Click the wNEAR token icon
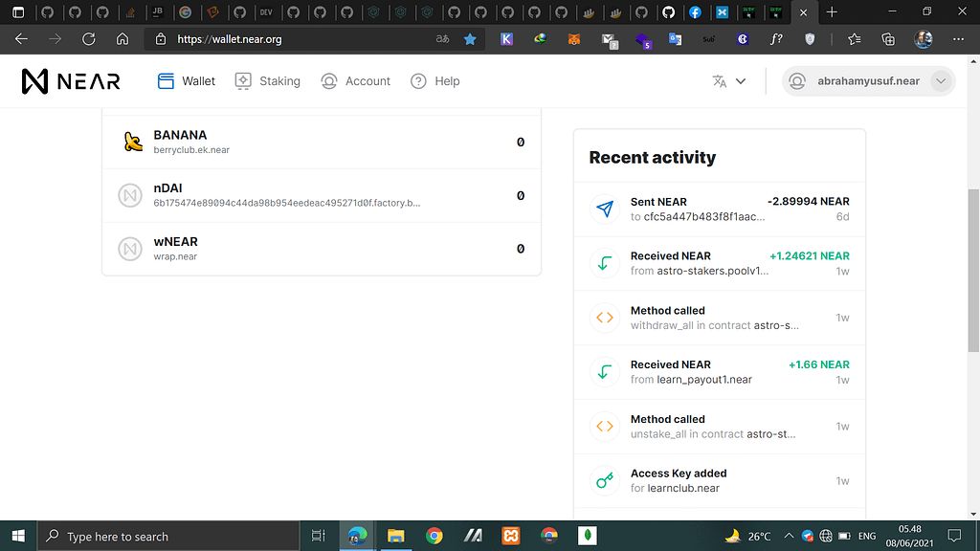This screenshot has width=980, height=551. [x=130, y=249]
